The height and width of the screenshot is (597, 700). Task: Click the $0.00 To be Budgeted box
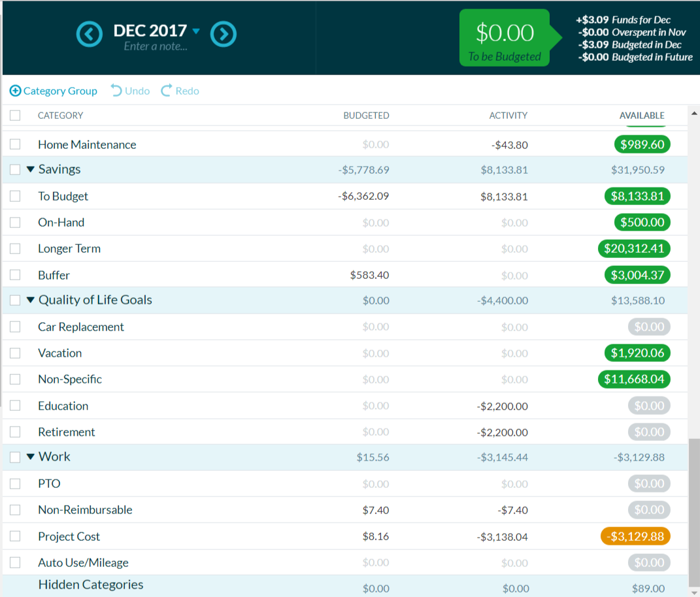505,38
